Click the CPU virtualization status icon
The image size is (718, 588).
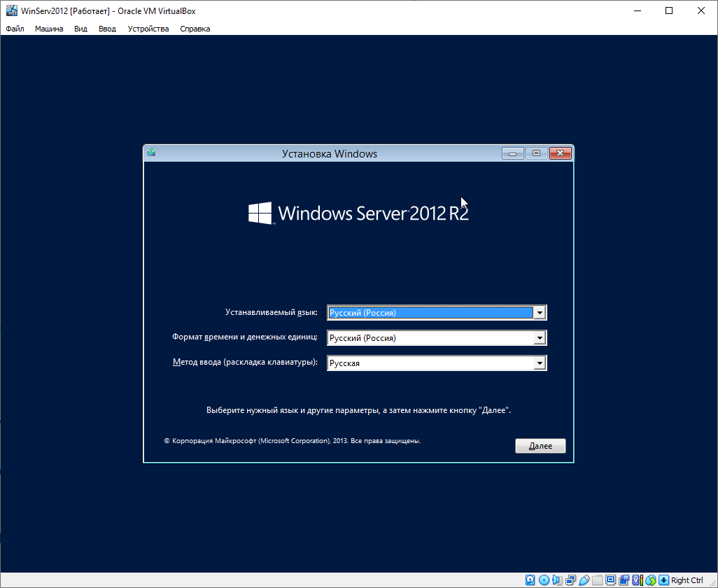(638, 580)
